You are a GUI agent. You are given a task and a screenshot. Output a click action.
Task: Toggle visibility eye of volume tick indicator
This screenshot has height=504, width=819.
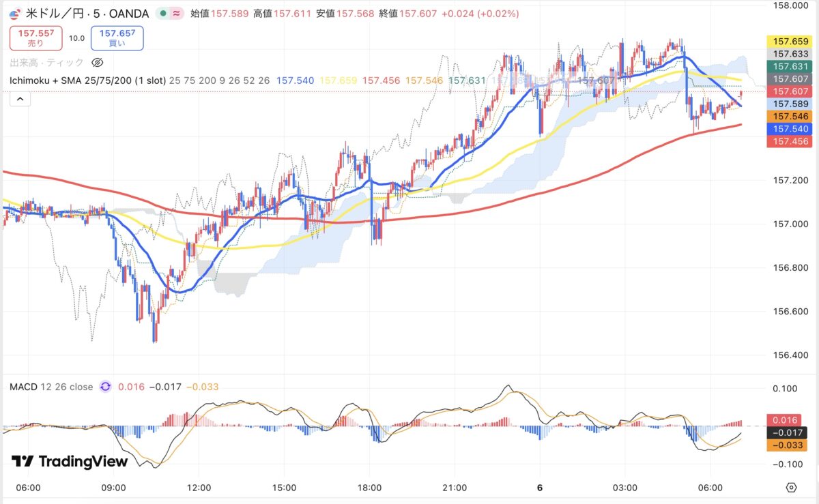click(x=97, y=63)
